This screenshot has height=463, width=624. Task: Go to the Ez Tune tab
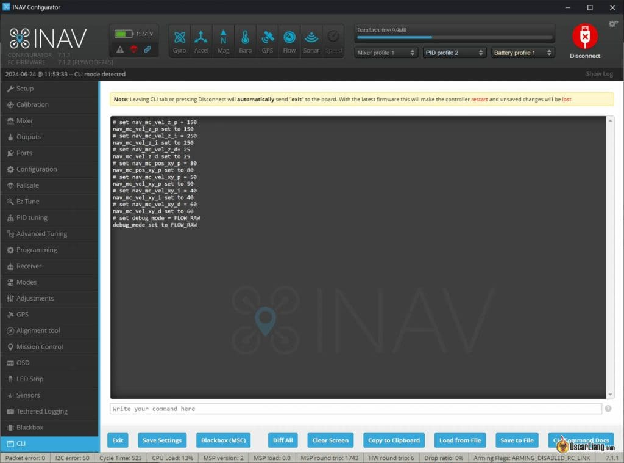[49, 201]
